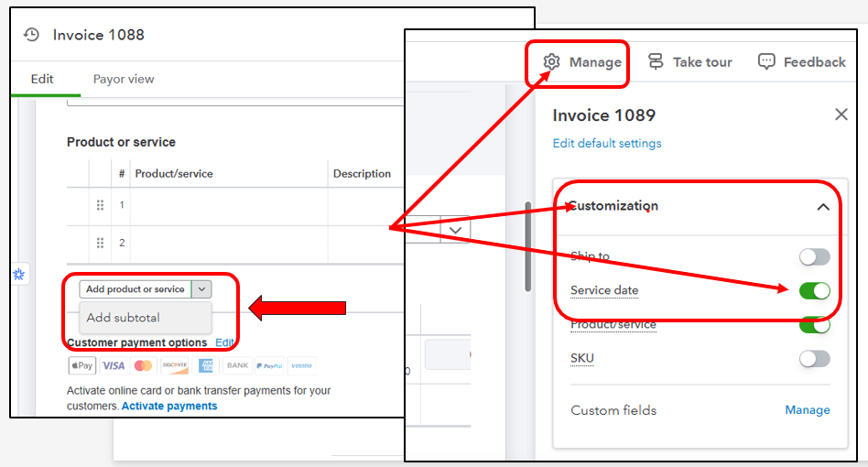
Task: Select the Venmo payment icon
Action: coord(302,365)
